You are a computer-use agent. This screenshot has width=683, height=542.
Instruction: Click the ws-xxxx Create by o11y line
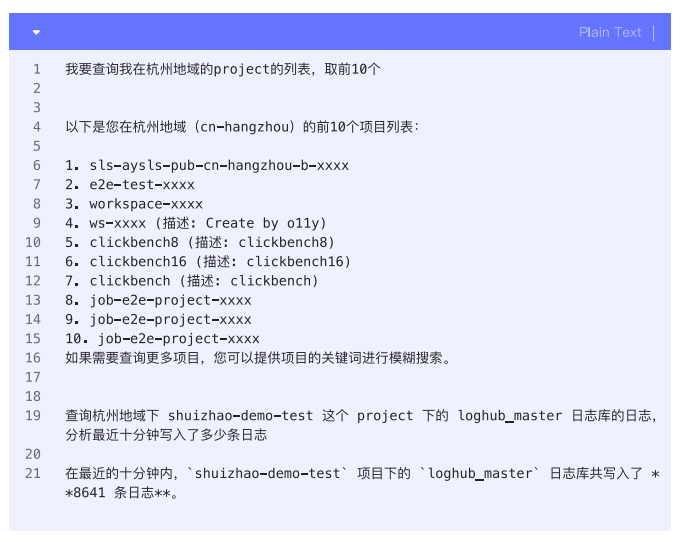pyautogui.click(x=196, y=223)
